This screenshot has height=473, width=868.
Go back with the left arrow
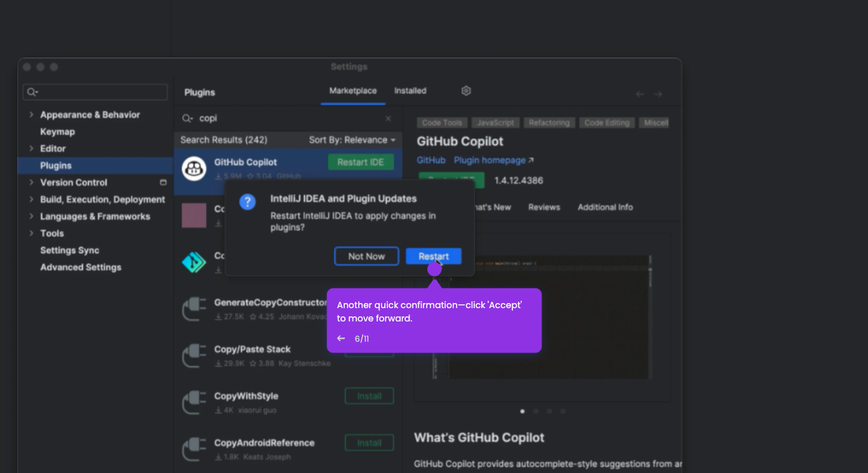(640, 94)
